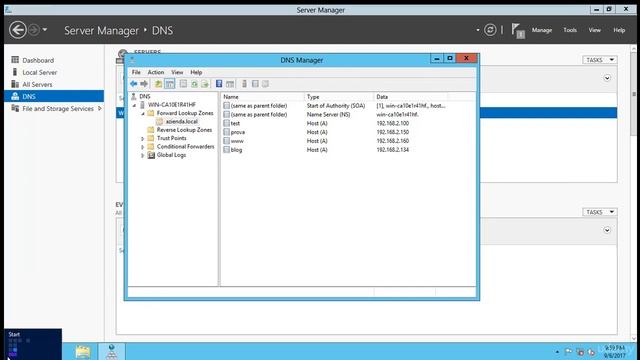Open the File menu in DNS Manager
640x360 pixels.
(x=136, y=72)
